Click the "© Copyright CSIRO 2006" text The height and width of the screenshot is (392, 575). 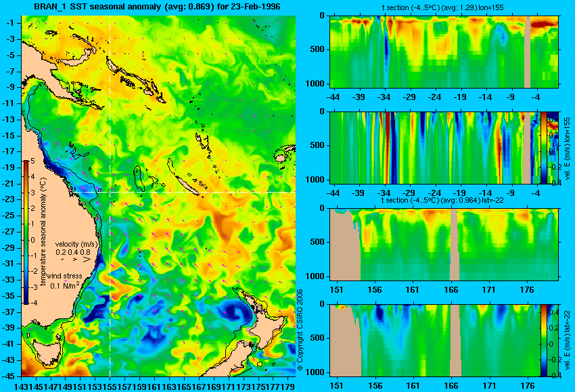point(300,330)
